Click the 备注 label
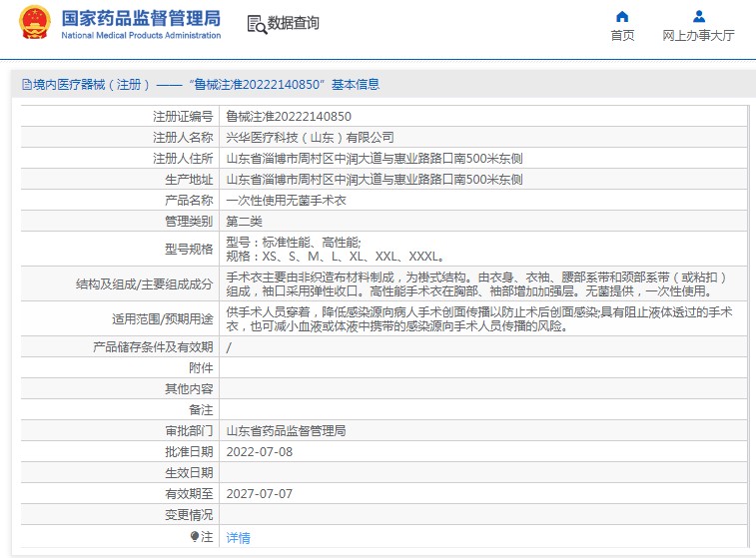 point(201,410)
